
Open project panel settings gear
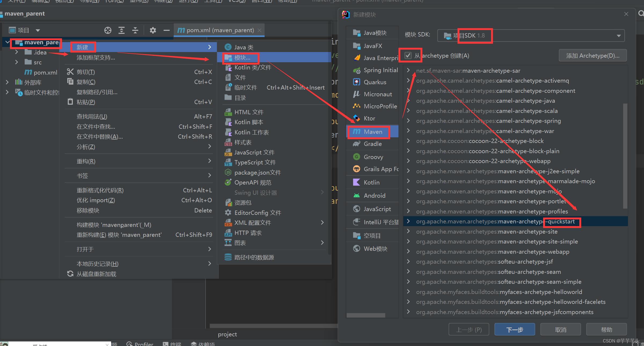click(x=153, y=30)
